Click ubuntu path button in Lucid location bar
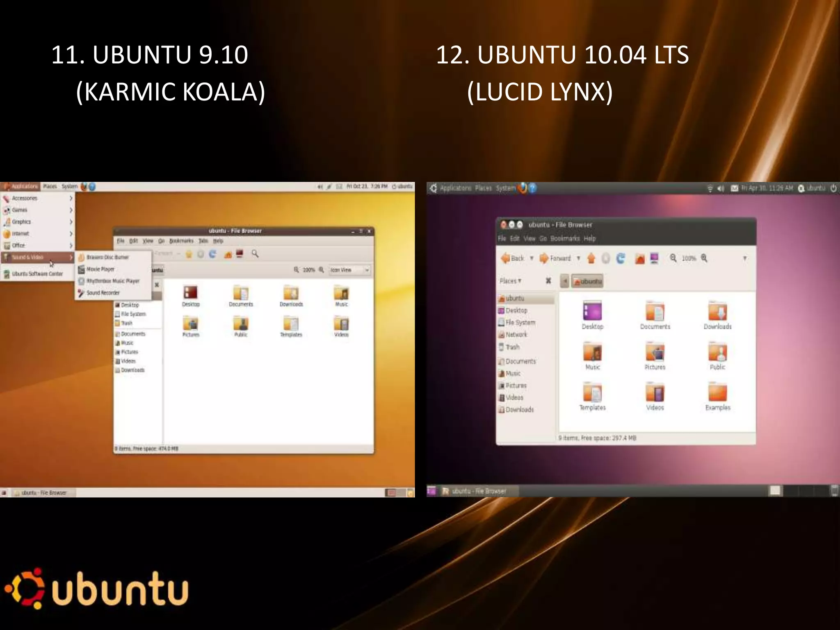 587,281
